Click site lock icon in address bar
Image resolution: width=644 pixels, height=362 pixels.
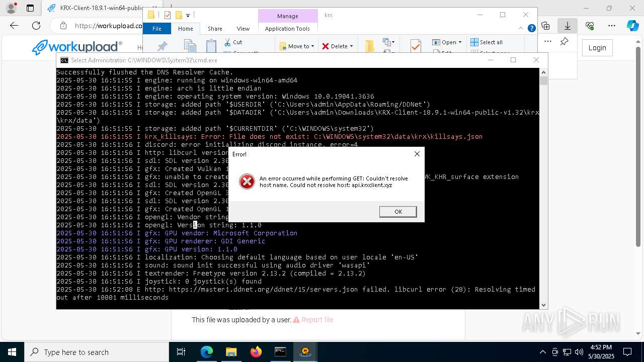63,26
